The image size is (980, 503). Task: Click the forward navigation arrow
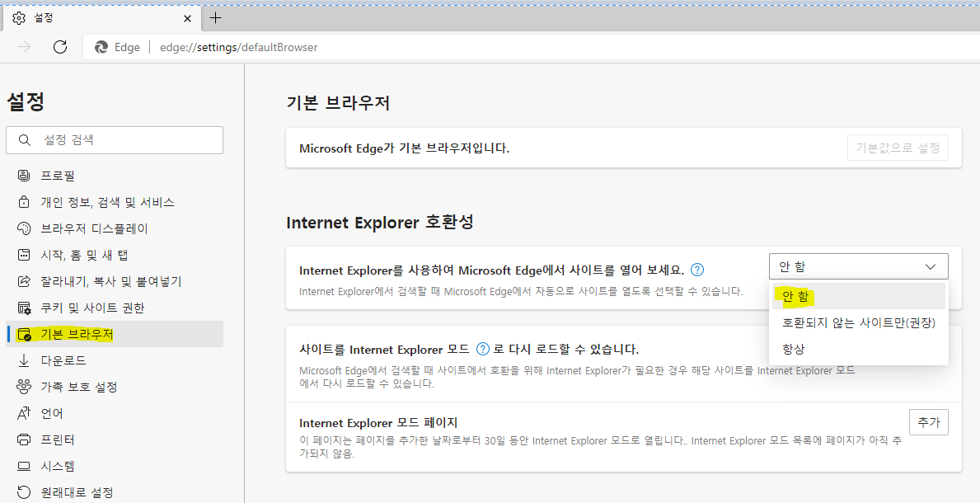pyautogui.click(x=25, y=47)
